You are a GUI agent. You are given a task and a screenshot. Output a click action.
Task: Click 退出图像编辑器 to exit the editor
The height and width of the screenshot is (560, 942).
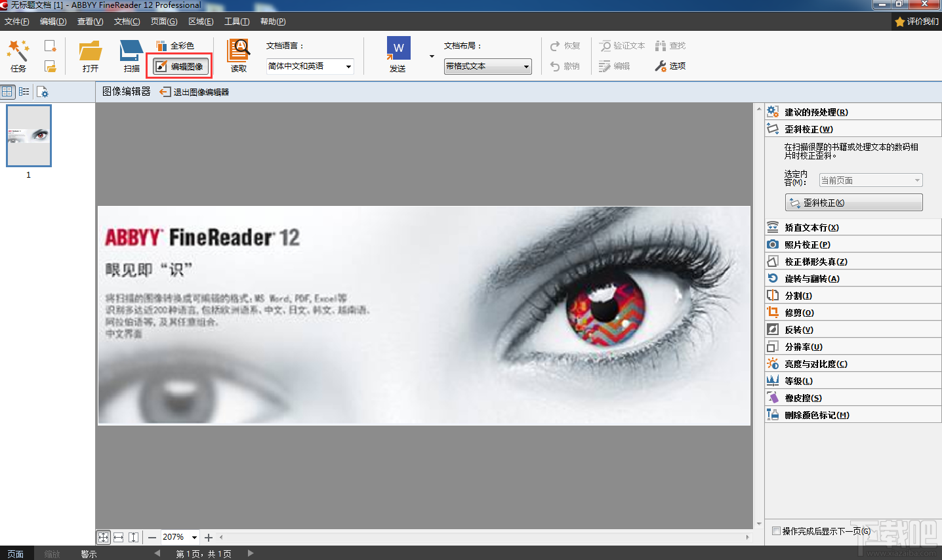coord(194,92)
